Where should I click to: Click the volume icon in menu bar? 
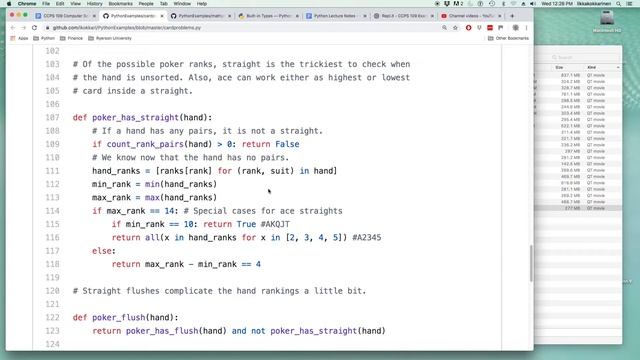click(533, 4)
